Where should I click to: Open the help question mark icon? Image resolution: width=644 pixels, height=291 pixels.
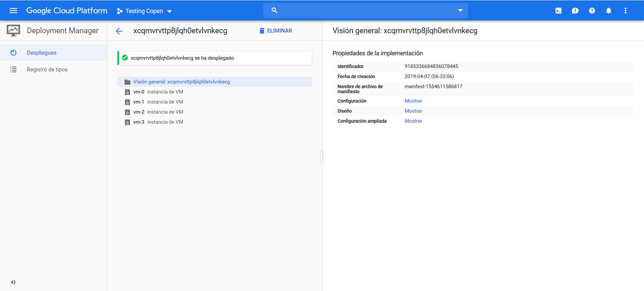[x=592, y=11]
